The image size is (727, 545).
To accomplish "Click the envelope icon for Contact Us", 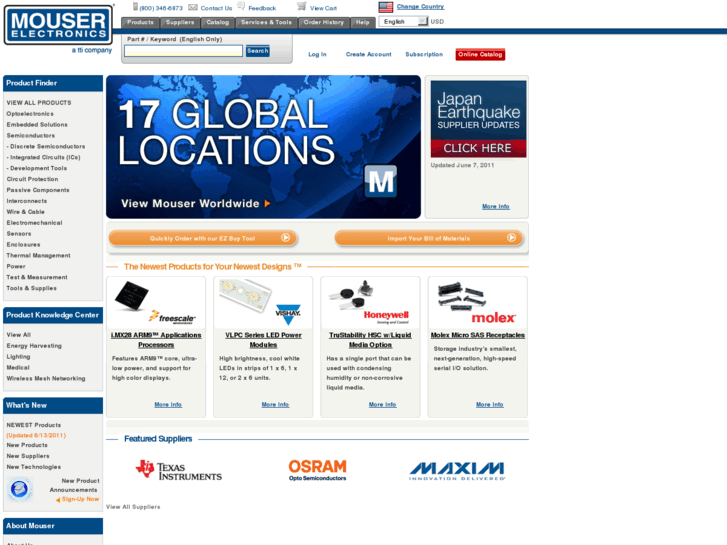I will click(x=193, y=7).
